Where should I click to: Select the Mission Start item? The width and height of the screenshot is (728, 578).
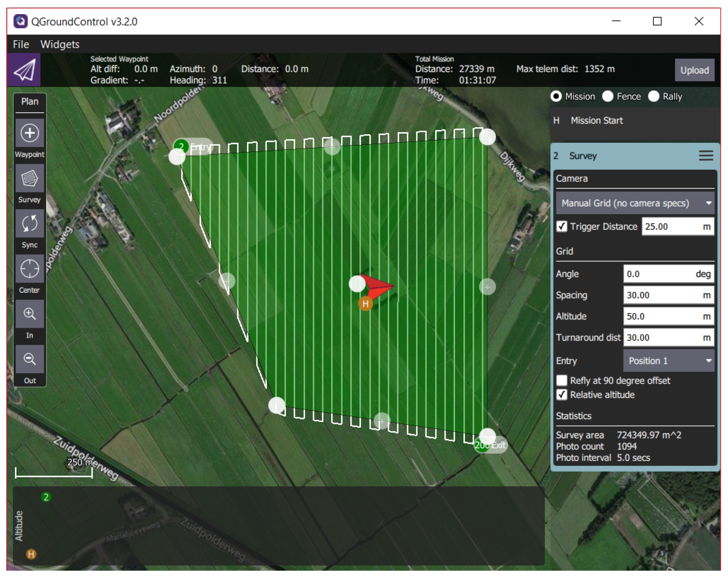[x=596, y=121]
